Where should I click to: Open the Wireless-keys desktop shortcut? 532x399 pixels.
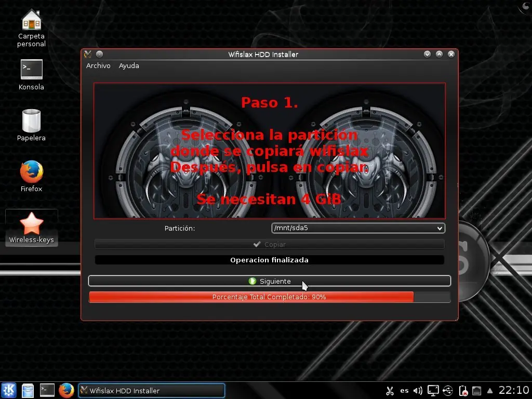click(31, 228)
